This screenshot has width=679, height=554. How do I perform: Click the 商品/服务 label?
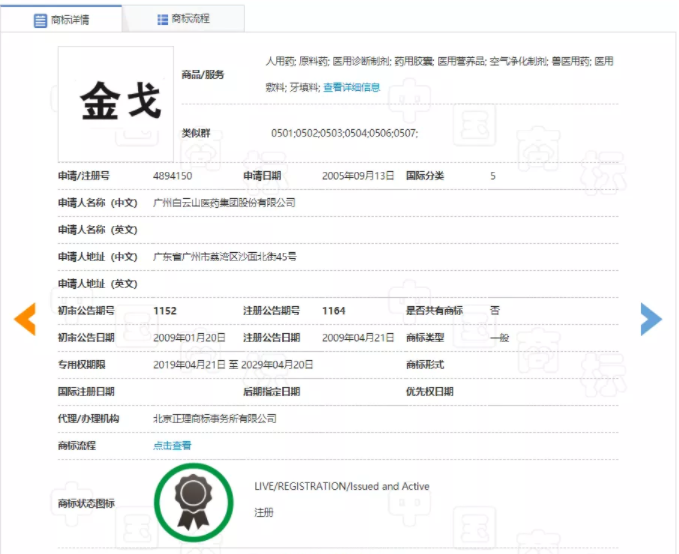pyautogui.click(x=203, y=75)
